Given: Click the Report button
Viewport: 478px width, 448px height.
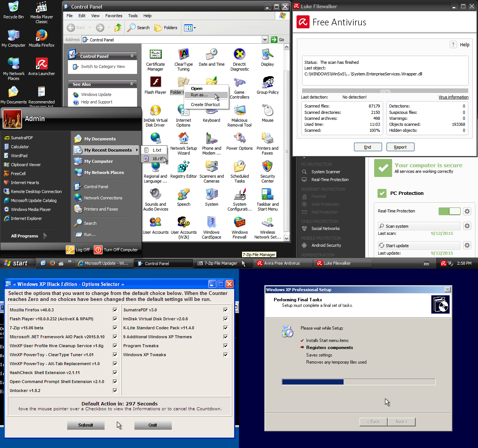Looking at the screenshot, I should click(400, 147).
